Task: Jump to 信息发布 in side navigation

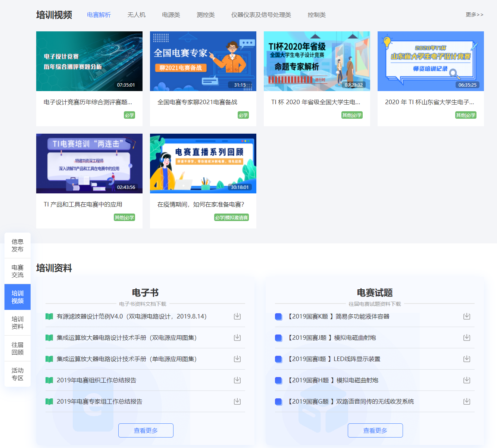Action: coord(18,246)
